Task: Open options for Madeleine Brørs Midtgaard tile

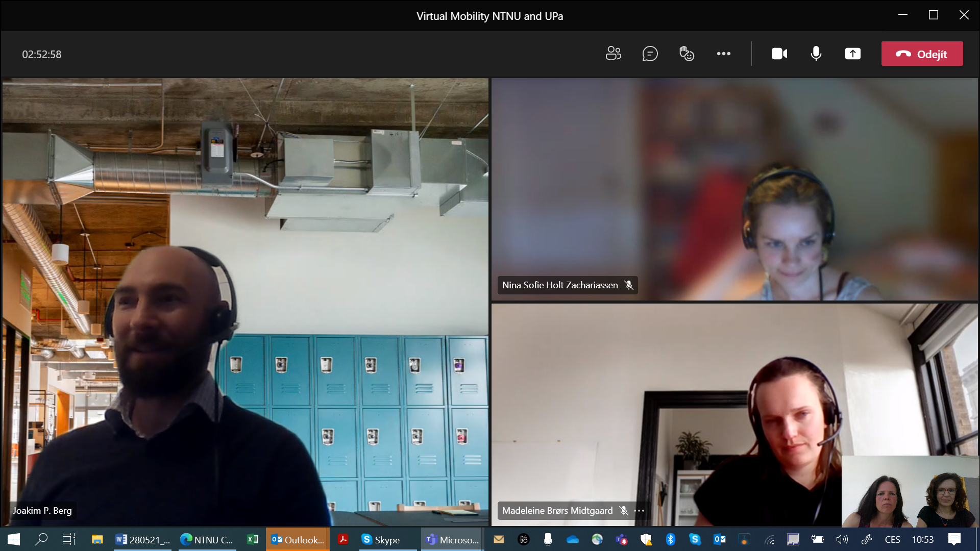Action: 639,511
